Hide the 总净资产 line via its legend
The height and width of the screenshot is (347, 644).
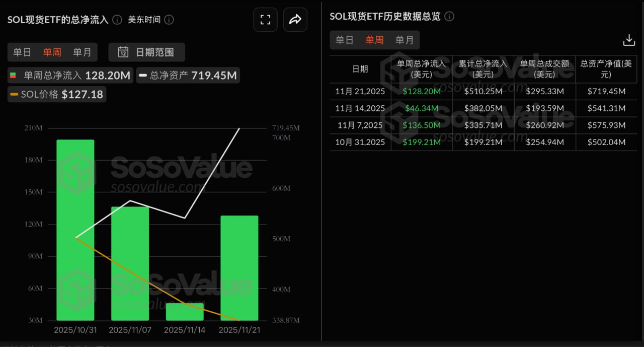[x=188, y=75]
